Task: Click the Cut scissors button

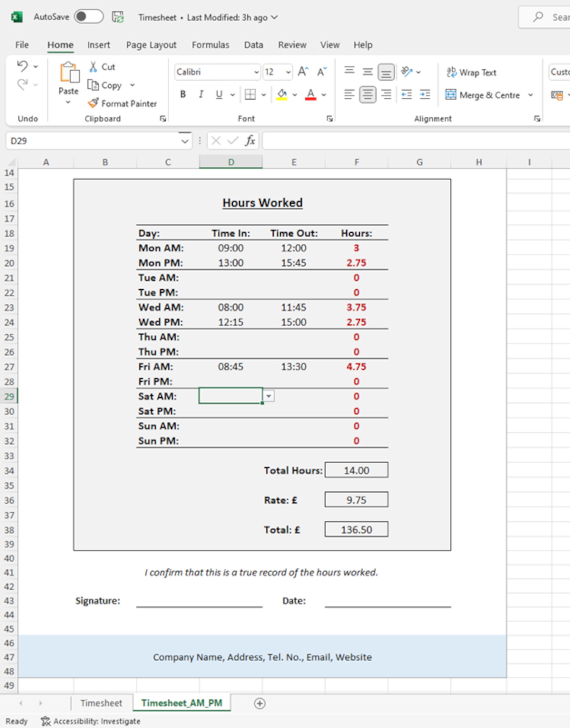Action: 102,67
